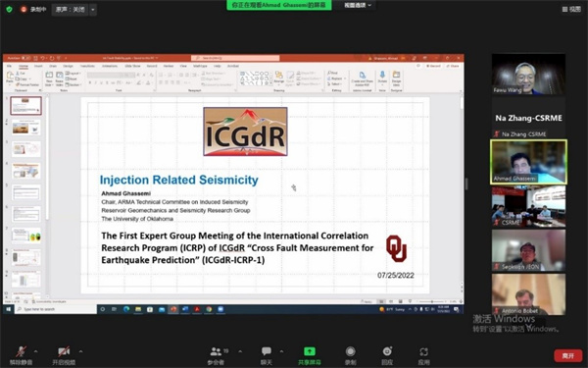Expand audio options arrow beside microphone

[36, 351]
